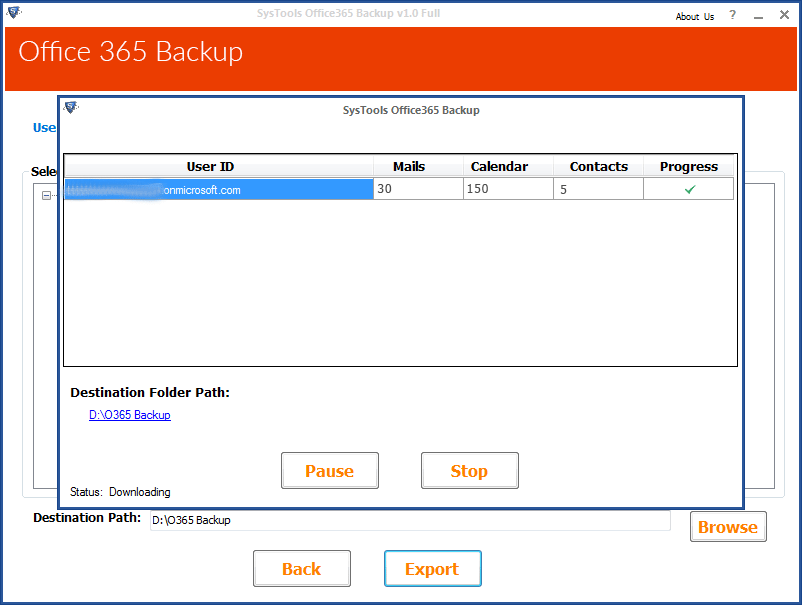Click the Contacts count cell showing 5
Screen dimensions: 802x605
coord(598,189)
